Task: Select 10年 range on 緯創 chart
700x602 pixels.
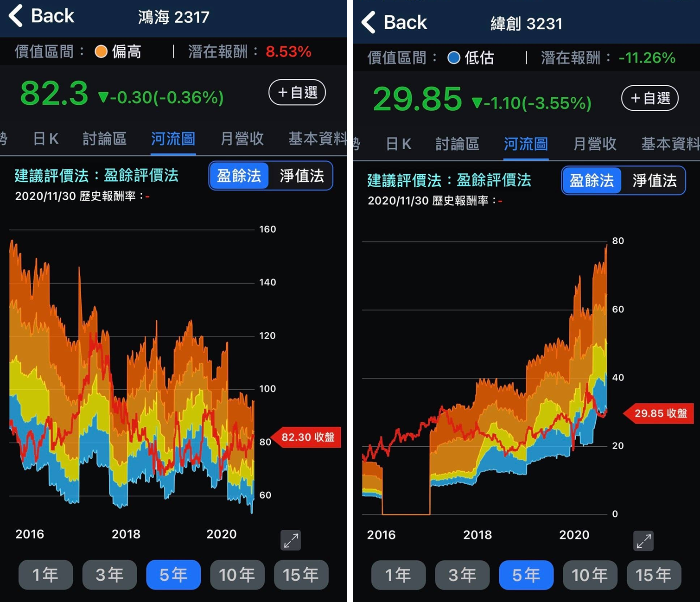Action: coord(590,575)
